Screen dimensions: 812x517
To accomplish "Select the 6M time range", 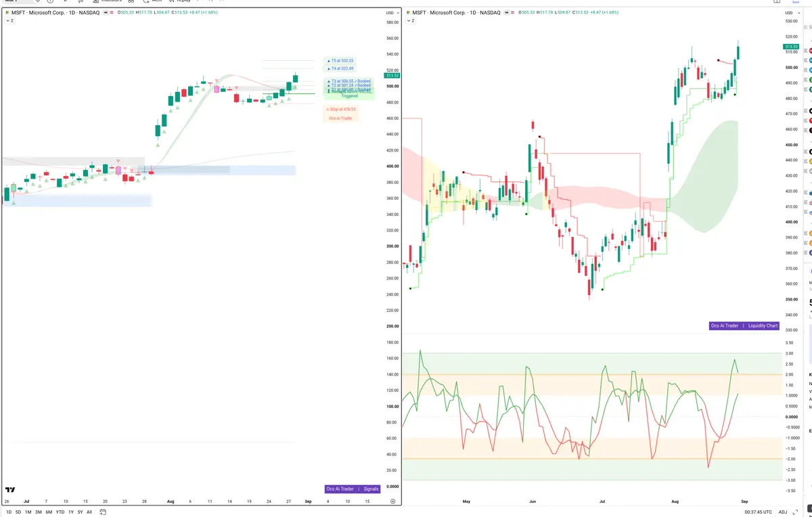I will click(49, 512).
